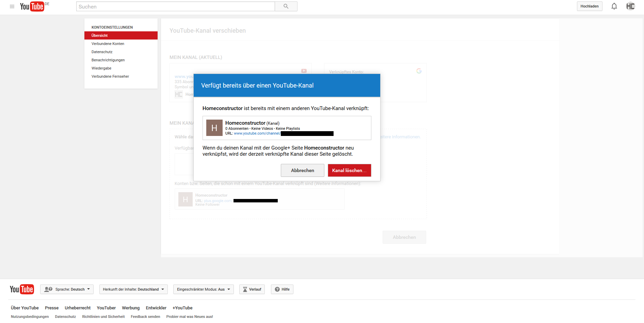
Task: Click the dimmed Homeconstructor account name
Action: [211, 195]
